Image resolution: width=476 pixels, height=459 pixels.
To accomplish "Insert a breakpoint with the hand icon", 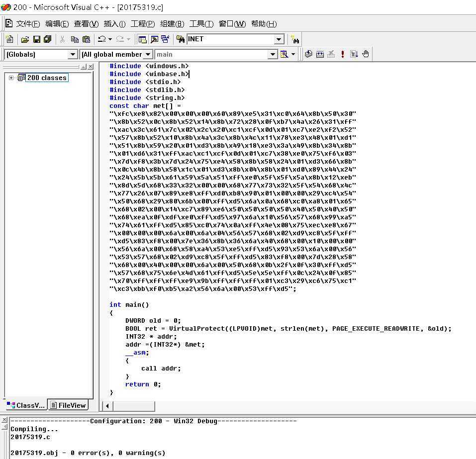I will point(366,54).
